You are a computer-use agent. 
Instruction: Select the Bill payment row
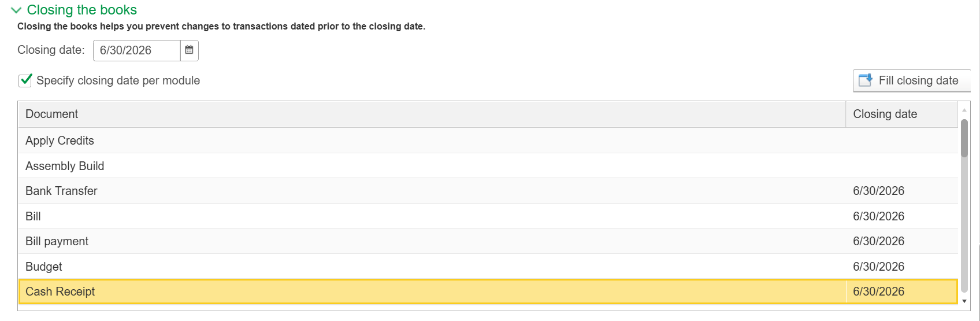click(x=488, y=241)
